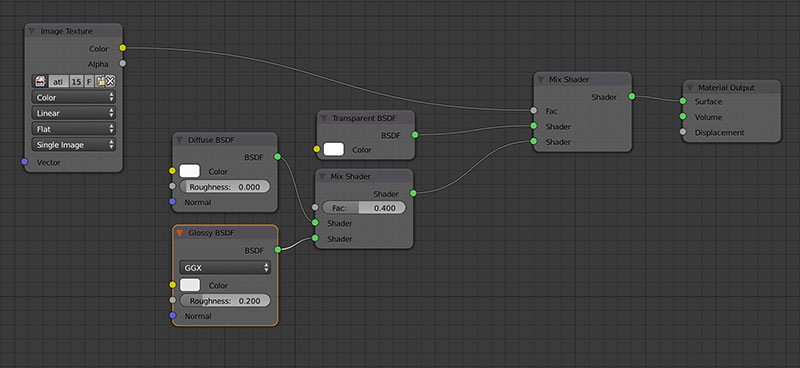The width and height of the screenshot is (800, 368).
Task: Click Fac input socket of lower Mix Shader
Action: coord(315,207)
